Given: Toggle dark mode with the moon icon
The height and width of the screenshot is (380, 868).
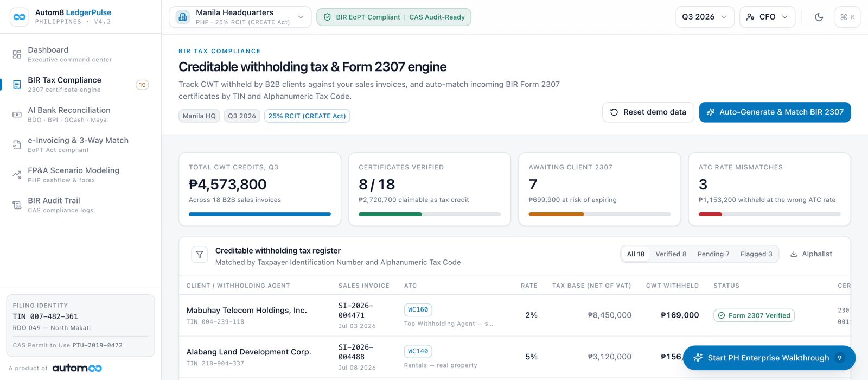Looking at the screenshot, I should pyautogui.click(x=819, y=17).
